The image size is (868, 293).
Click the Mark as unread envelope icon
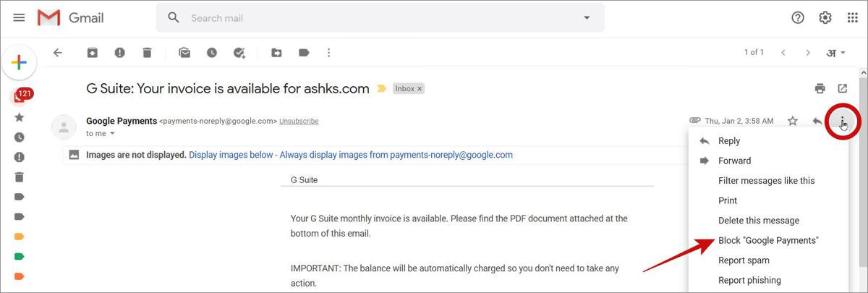(184, 53)
